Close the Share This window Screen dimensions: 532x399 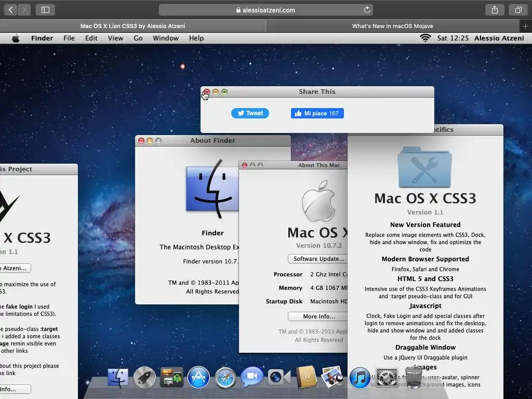[x=207, y=91]
